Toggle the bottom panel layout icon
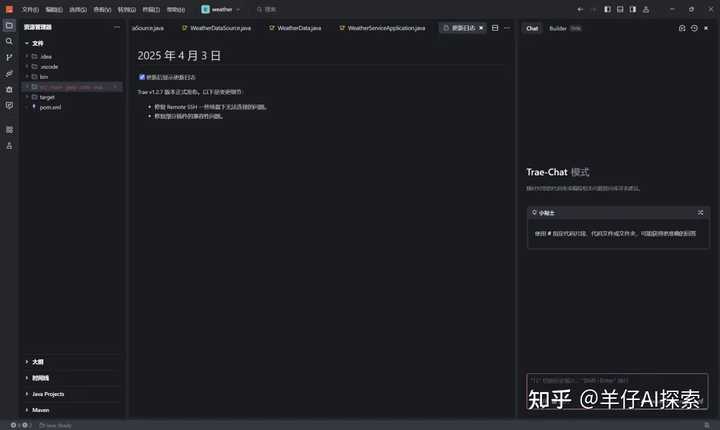 [620, 9]
